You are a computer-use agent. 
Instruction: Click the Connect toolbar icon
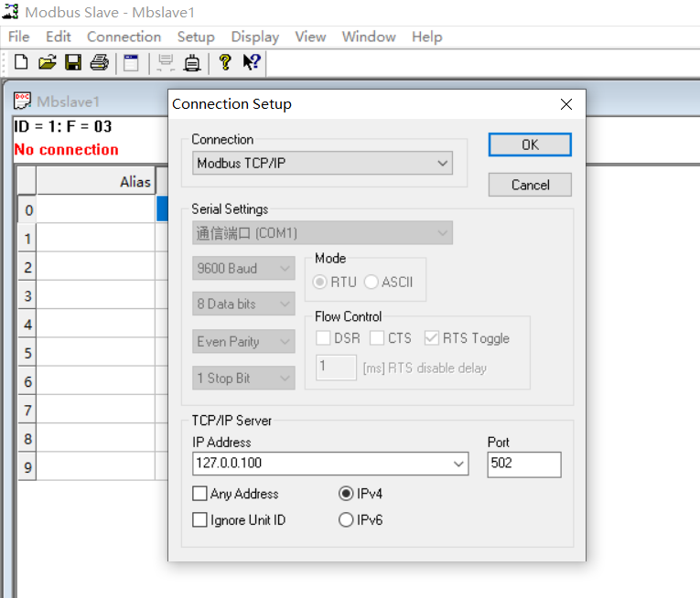pos(166,62)
